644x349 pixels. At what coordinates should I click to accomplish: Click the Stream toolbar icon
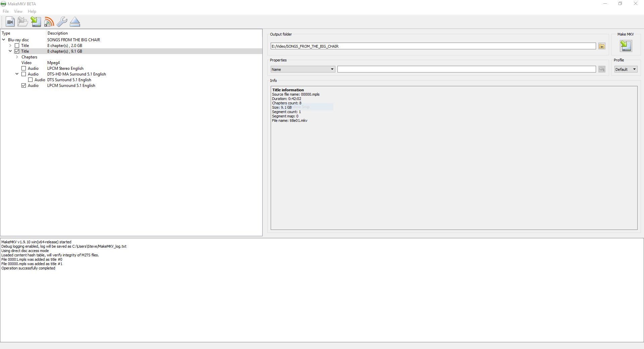pyautogui.click(x=49, y=22)
